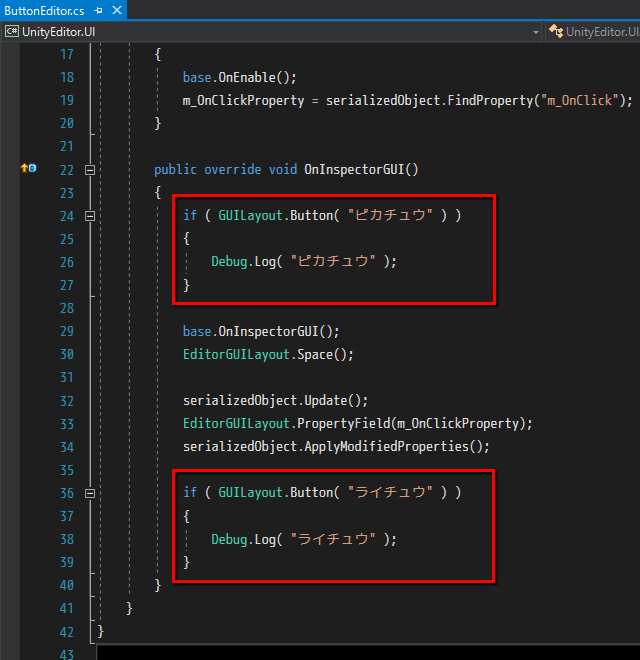This screenshot has width=640, height=660.
Task: Open the UnityEditor.UI project dropdown
Action: pyautogui.click(x=536, y=32)
